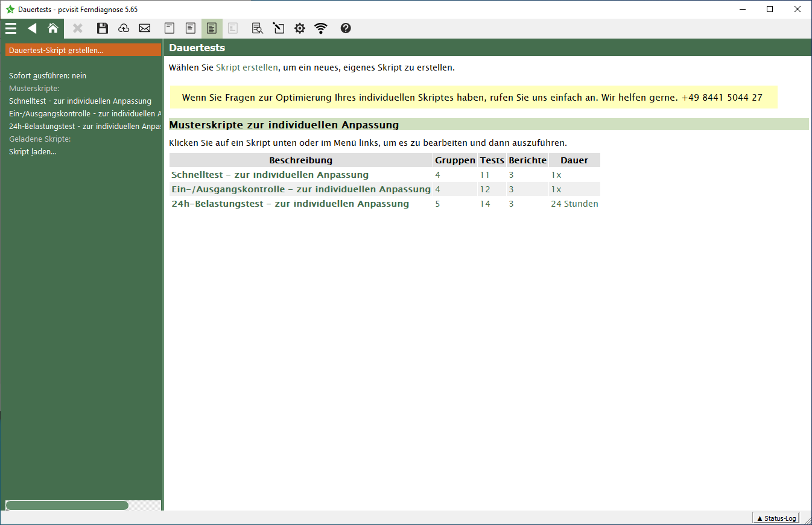Go back with the left arrow
Image resolution: width=812 pixels, height=525 pixels.
32,28
